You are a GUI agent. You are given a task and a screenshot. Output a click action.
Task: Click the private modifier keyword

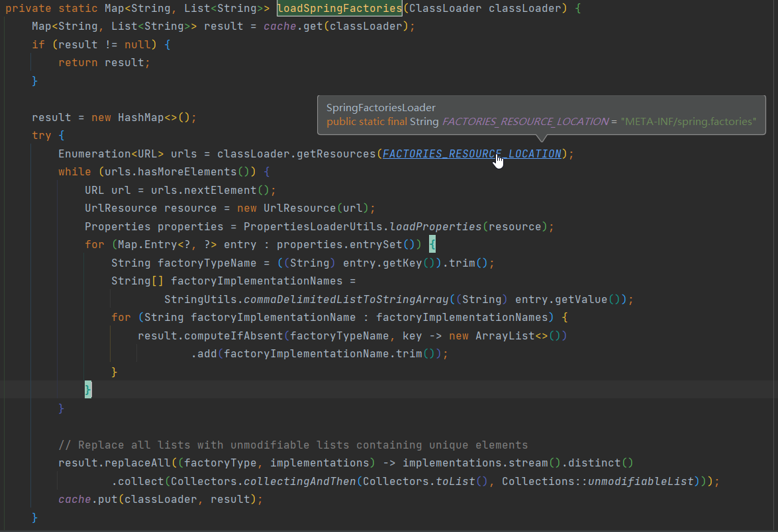point(28,9)
